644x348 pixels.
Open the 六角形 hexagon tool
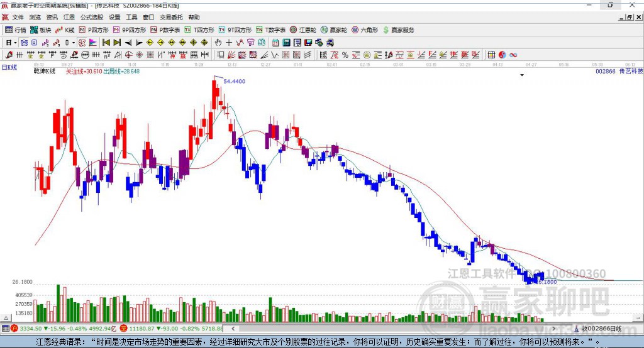tap(365, 30)
